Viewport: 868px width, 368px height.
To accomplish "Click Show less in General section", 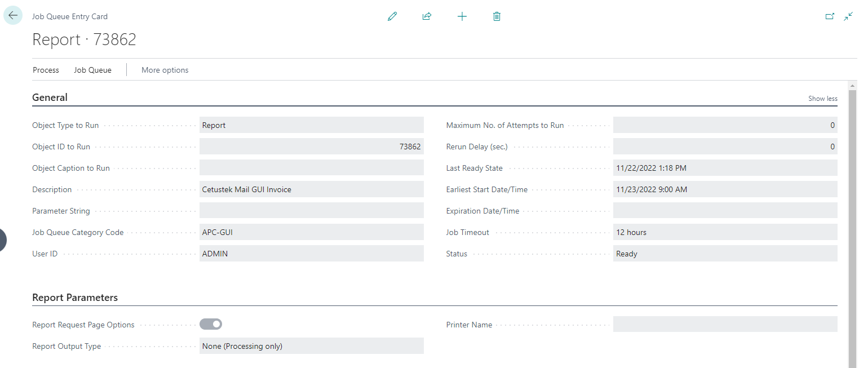I will (x=823, y=99).
